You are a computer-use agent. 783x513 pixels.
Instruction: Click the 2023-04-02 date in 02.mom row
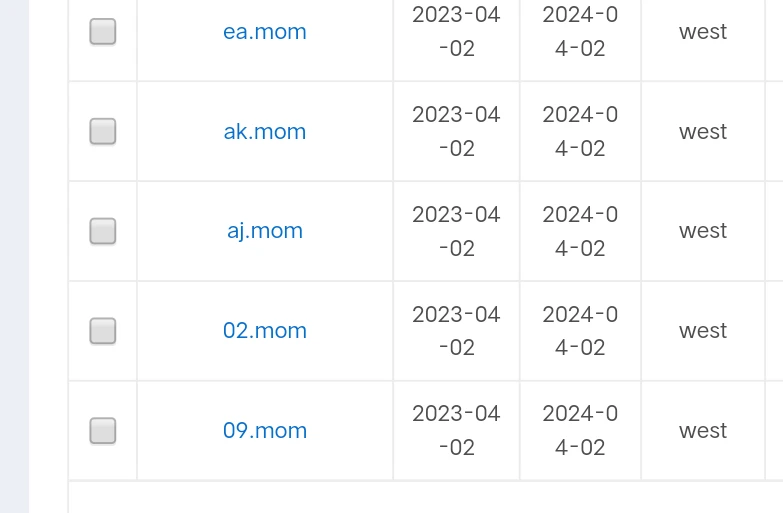click(456, 331)
